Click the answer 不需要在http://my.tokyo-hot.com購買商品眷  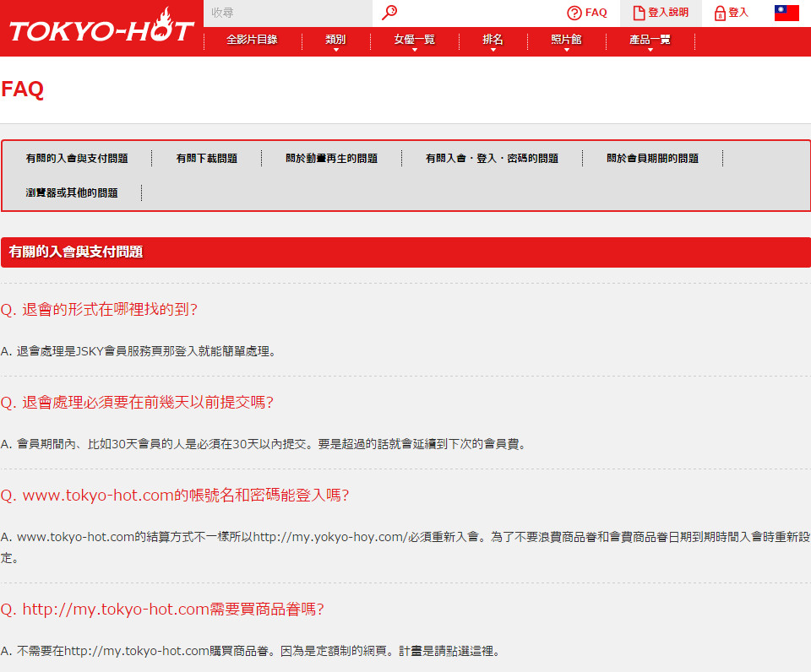[250, 652]
